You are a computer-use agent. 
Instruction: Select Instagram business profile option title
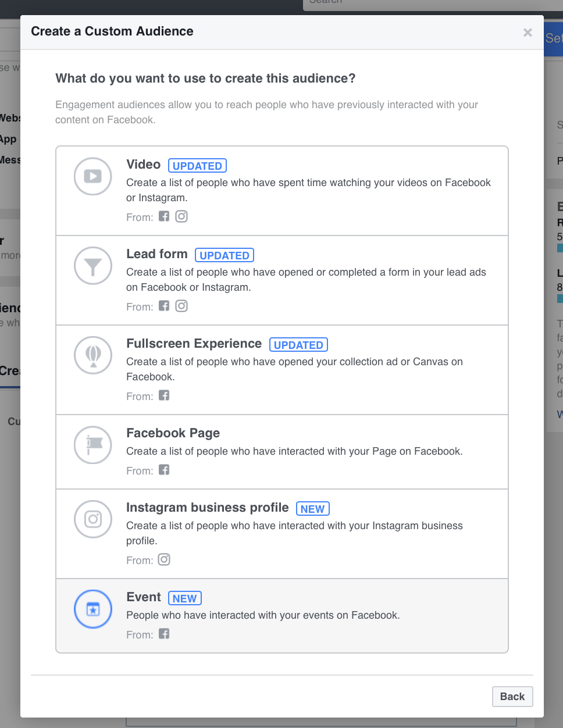point(208,508)
